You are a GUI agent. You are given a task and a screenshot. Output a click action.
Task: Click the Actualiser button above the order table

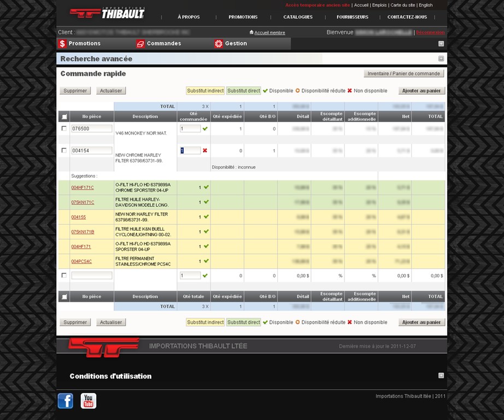click(x=111, y=91)
